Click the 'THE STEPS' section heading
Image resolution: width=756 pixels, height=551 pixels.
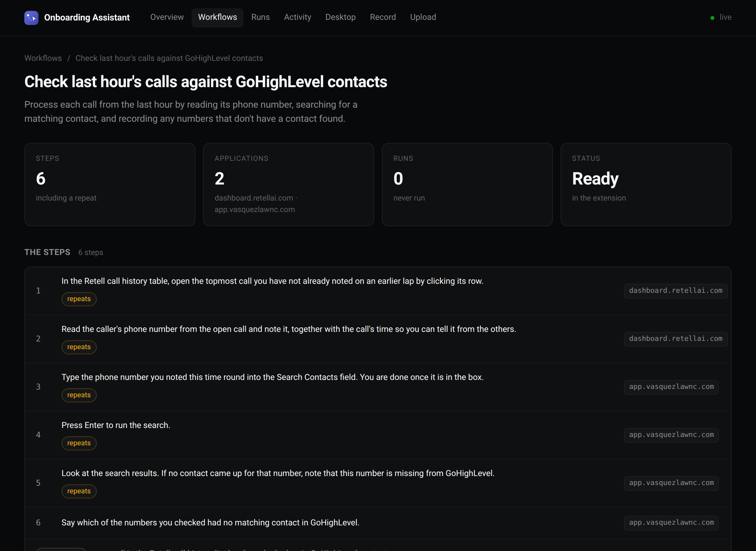point(47,252)
